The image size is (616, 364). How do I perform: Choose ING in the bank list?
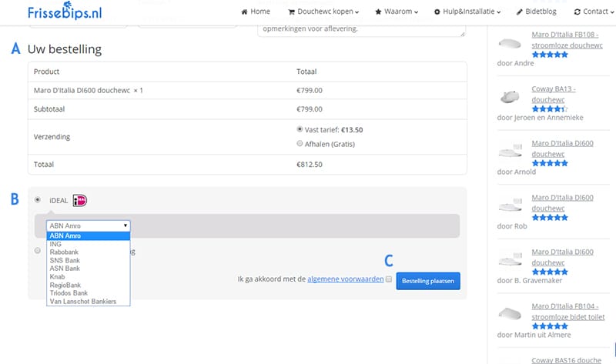[x=89, y=244]
